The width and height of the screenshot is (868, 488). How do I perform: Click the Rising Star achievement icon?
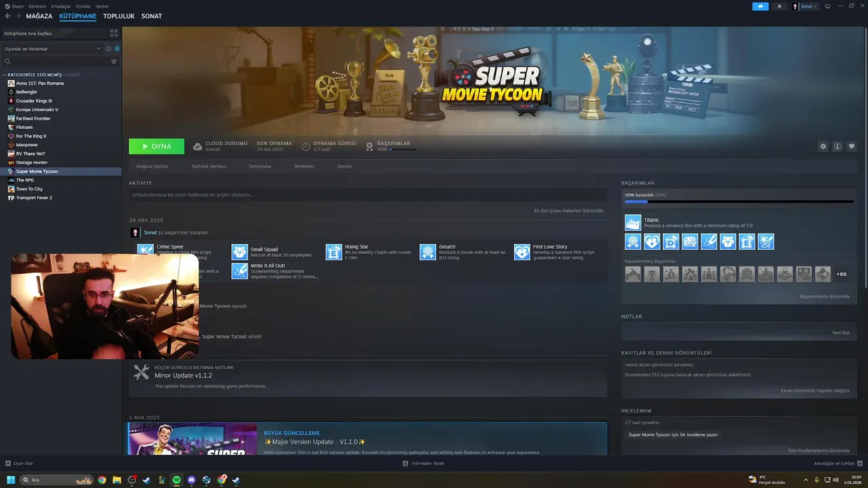334,252
